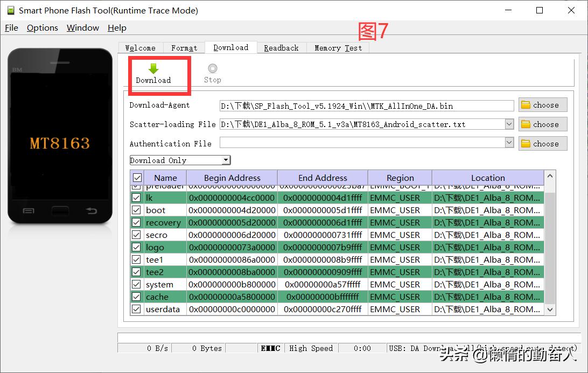Switch to the Readback tab

(281, 48)
